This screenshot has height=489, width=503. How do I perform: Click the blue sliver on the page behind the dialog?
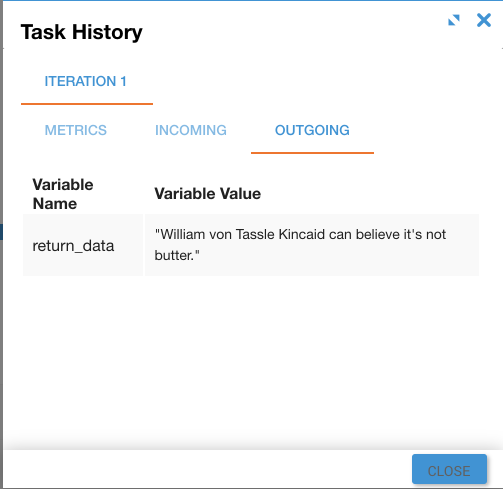[x=1, y=232]
